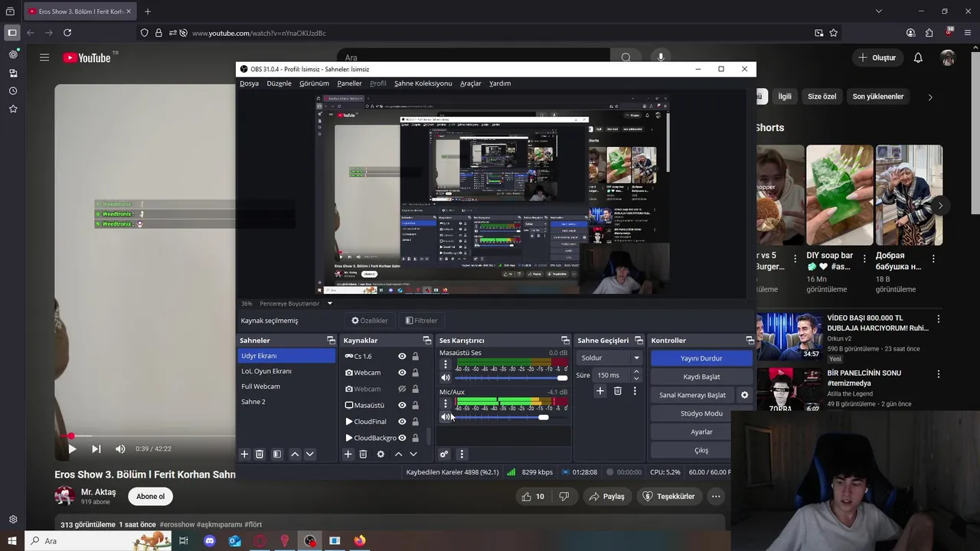The height and width of the screenshot is (551, 980).
Task: Click YouTube voice search microphone icon
Action: [x=661, y=57]
